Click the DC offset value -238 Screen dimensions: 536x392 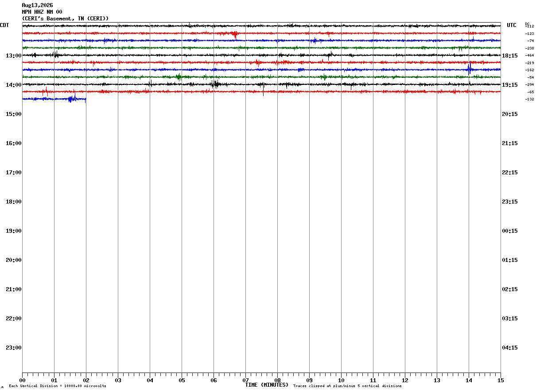click(x=529, y=48)
